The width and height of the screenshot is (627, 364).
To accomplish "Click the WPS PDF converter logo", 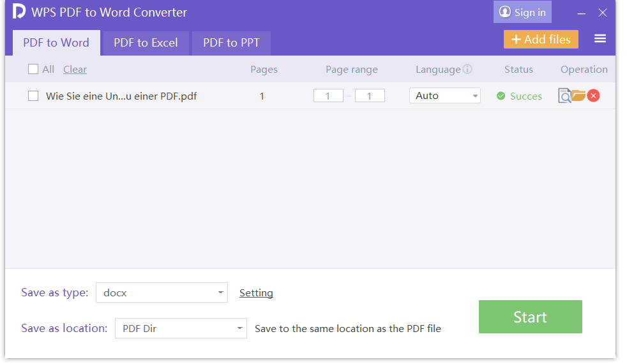I will [19, 12].
